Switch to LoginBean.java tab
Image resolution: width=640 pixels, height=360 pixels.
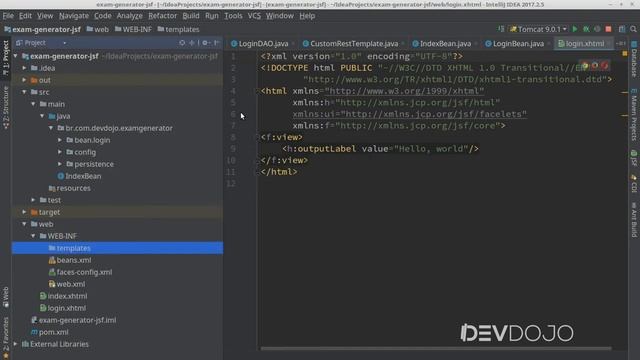pos(518,44)
